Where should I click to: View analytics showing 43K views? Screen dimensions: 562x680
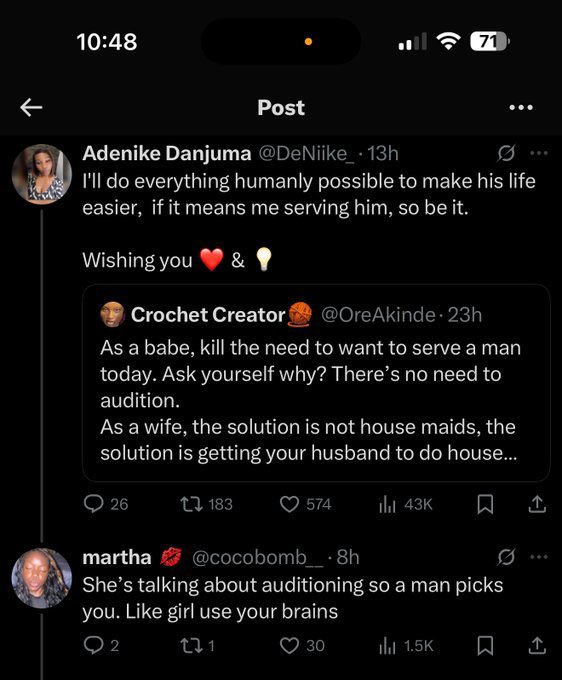click(405, 504)
